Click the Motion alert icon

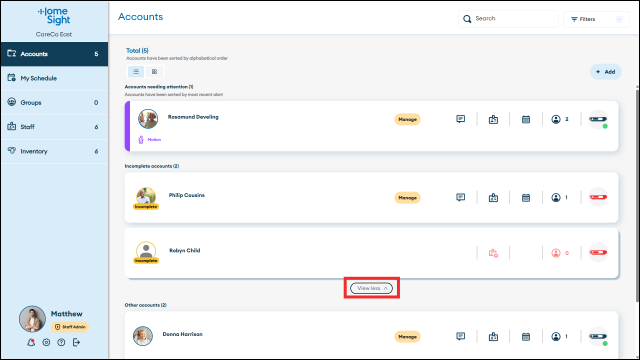[141, 140]
